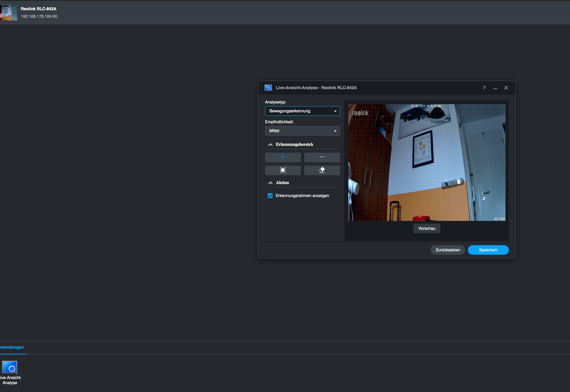Close the Live-Ansicht-Analyse dialog
The image size is (570, 392).
pyautogui.click(x=506, y=88)
